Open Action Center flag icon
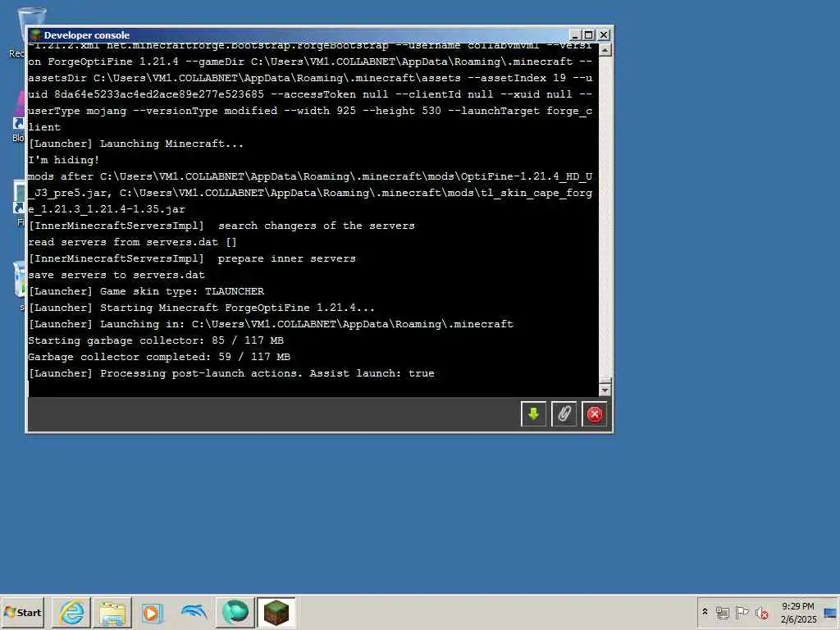This screenshot has height=630, width=840. pos(742,612)
